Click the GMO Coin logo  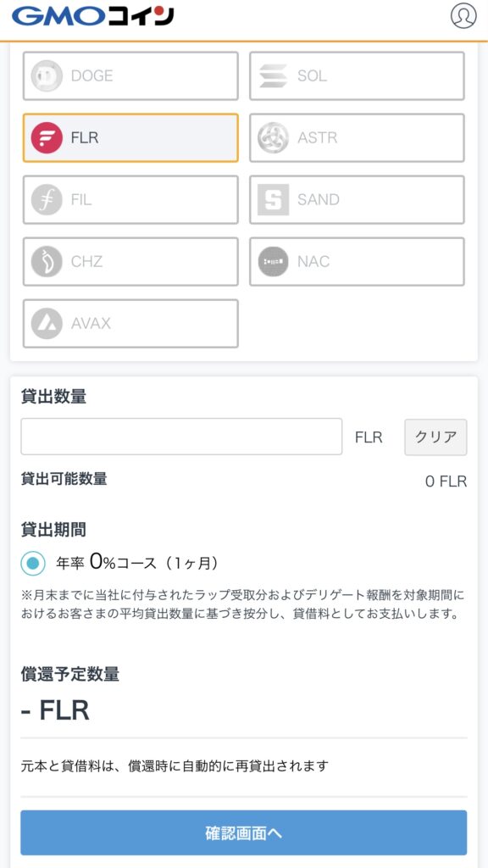(x=92, y=17)
